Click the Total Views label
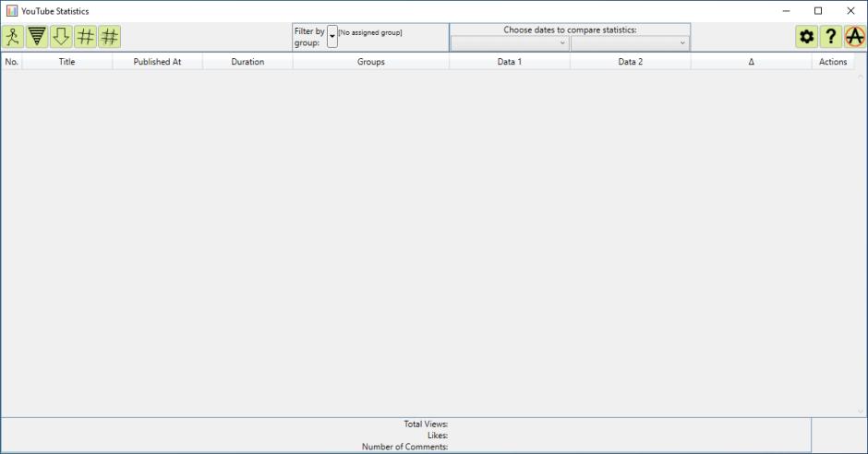Screen dimensions: 868x454 (426, 424)
